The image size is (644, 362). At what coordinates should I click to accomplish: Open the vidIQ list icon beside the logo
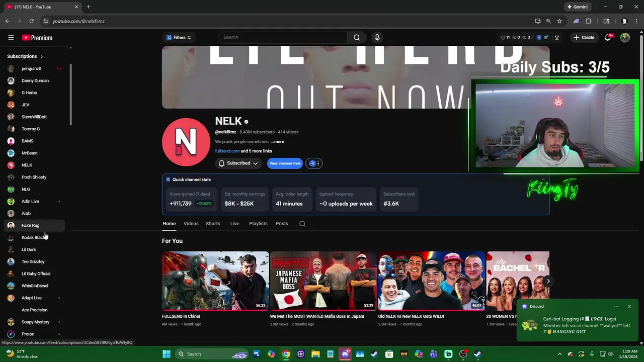coord(546,38)
